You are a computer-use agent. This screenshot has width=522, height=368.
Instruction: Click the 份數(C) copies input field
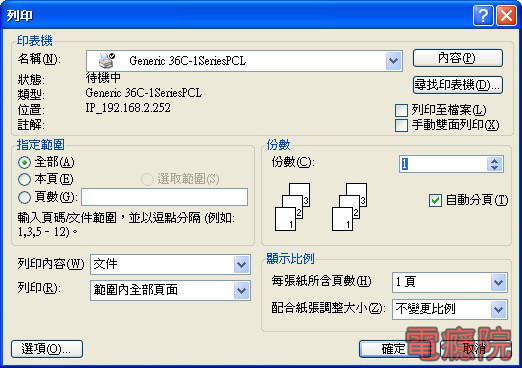[443, 164]
